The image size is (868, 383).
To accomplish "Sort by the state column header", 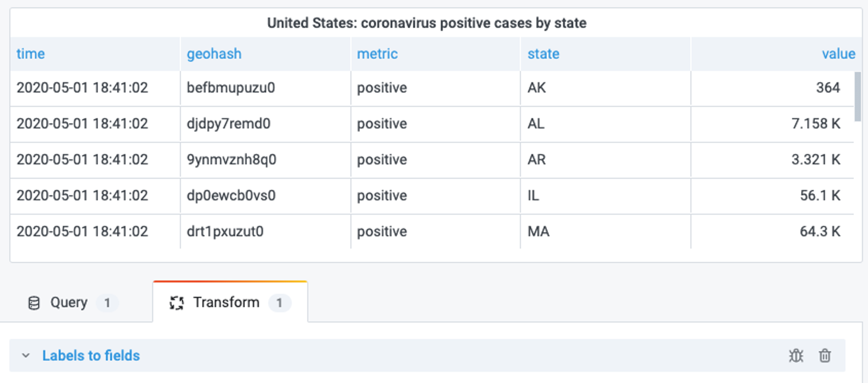I will click(x=543, y=54).
